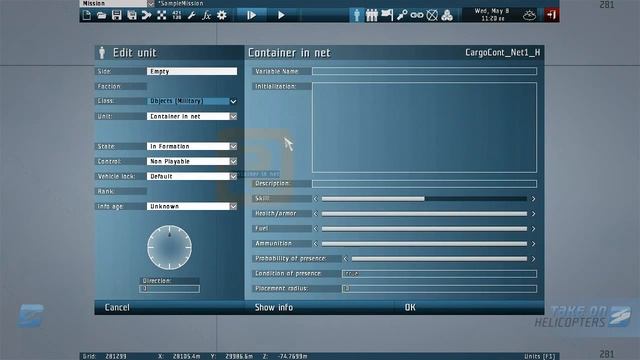This screenshot has width=640, height=360.
Task: Select the triggers mode icon
Action: point(402,16)
